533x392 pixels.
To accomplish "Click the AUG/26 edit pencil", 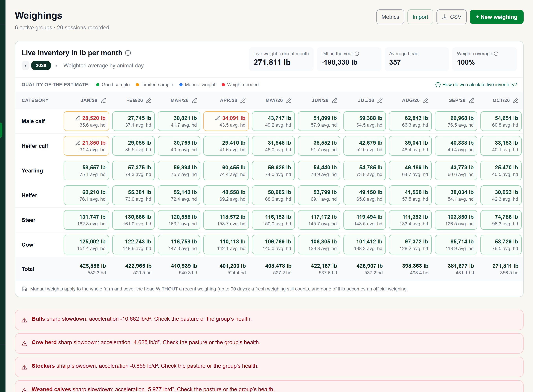I will pyautogui.click(x=426, y=100).
